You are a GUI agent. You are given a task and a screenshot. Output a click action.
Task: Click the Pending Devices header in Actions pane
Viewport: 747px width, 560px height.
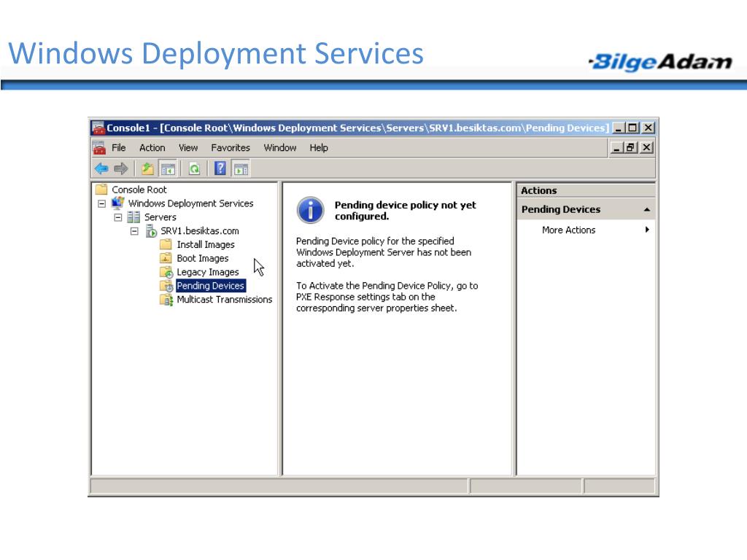(586, 209)
